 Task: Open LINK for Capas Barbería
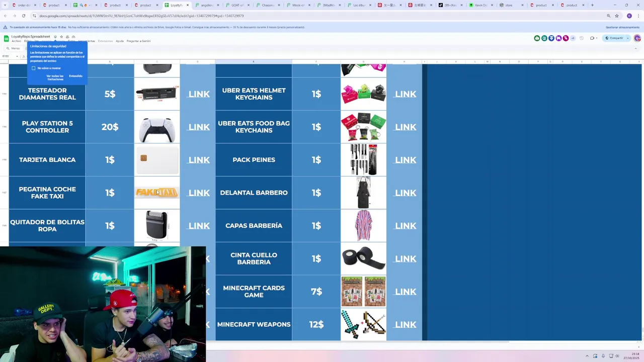pos(406,226)
